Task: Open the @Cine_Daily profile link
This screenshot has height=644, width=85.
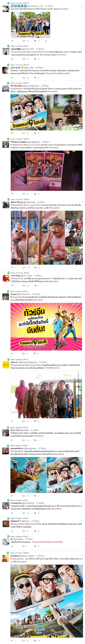Action: (26, 275)
